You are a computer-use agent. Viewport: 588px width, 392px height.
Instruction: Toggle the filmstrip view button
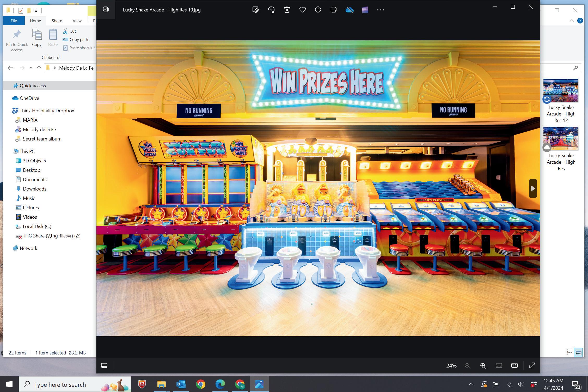[104, 365]
